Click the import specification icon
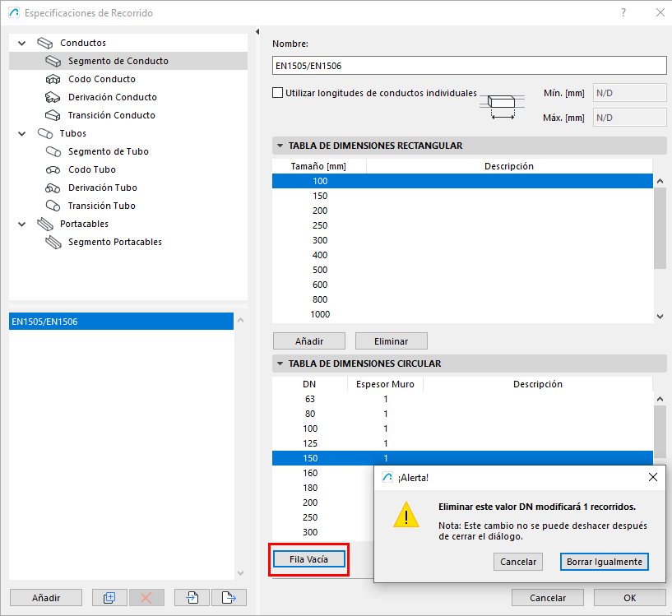 pos(192,598)
